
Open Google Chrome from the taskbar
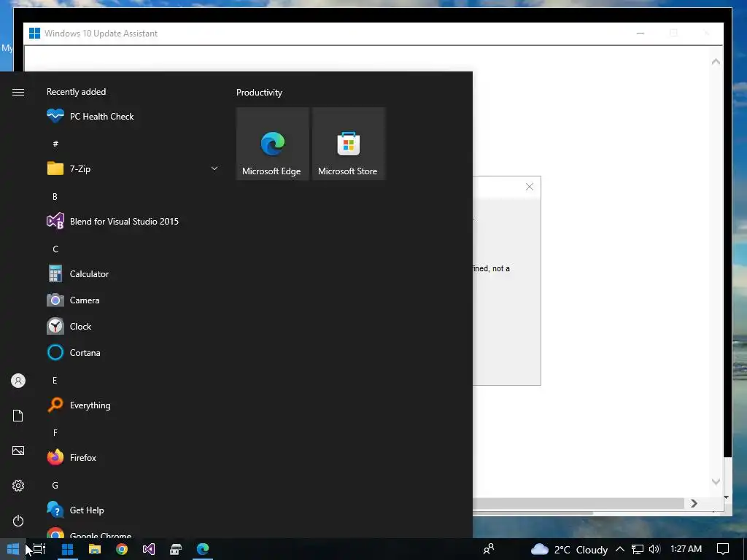tap(122, 549)
